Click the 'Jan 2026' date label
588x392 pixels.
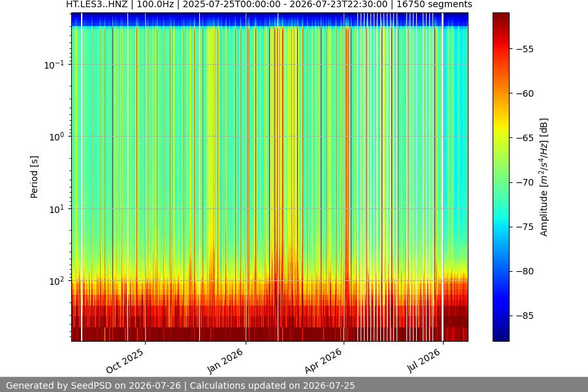pos(225,361)
